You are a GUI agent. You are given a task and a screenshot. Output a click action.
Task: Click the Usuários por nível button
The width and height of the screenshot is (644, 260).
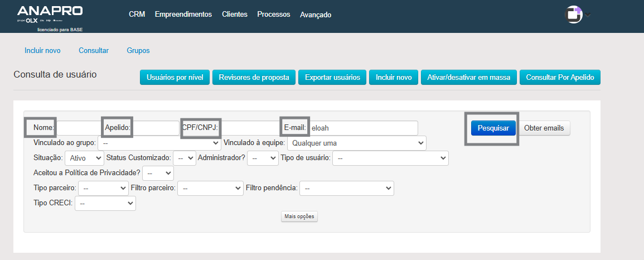pyautogui.click(x=175, y=78)
